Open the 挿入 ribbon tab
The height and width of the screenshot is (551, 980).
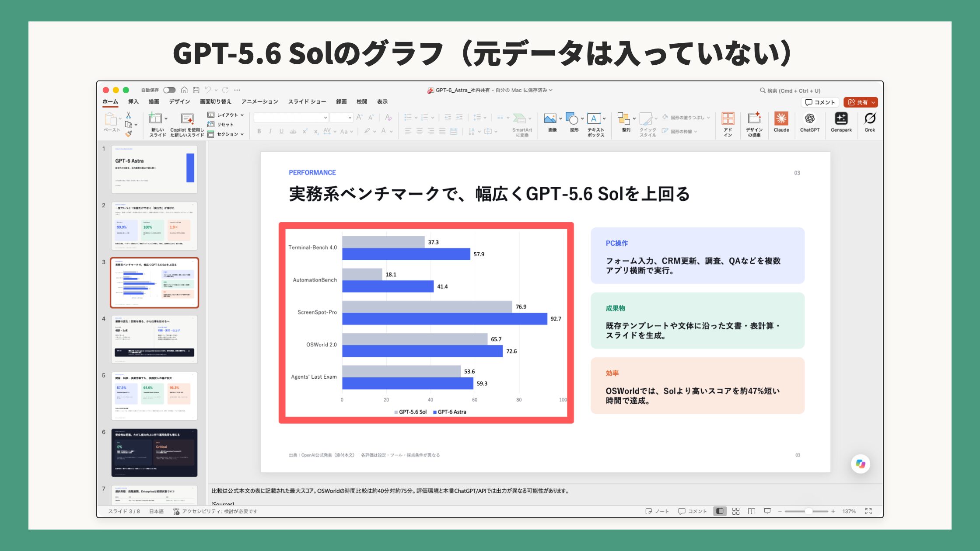(x=133, y=101)
